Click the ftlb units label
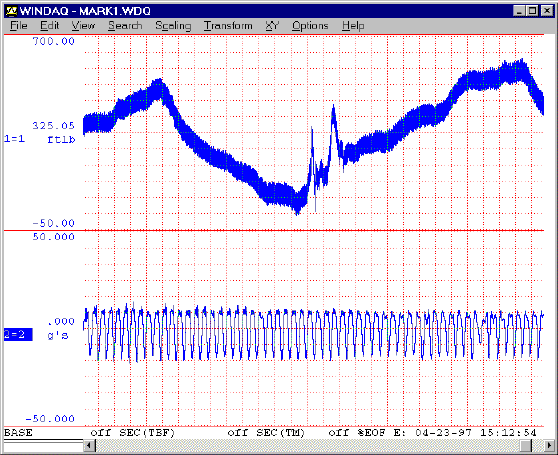 [61, 139]
